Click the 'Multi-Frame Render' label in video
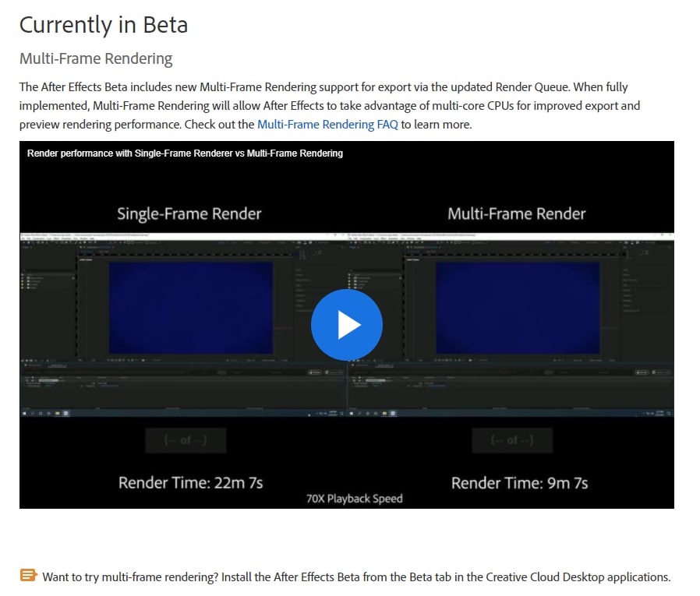 [x=517, y=213]
